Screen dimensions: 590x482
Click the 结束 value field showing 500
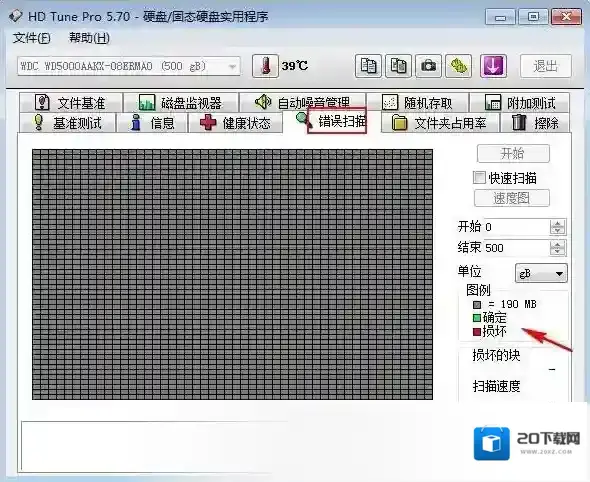point(516,248)
